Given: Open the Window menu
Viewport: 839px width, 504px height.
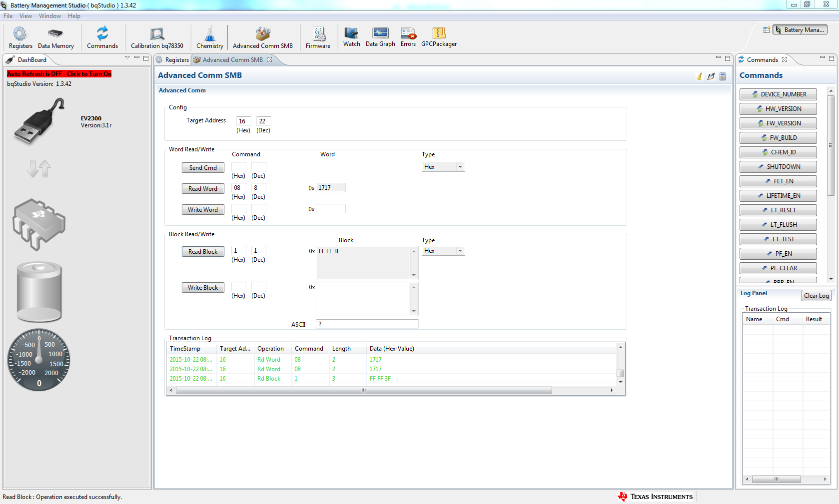Looking at the screenshot, I should coord(50,16).
